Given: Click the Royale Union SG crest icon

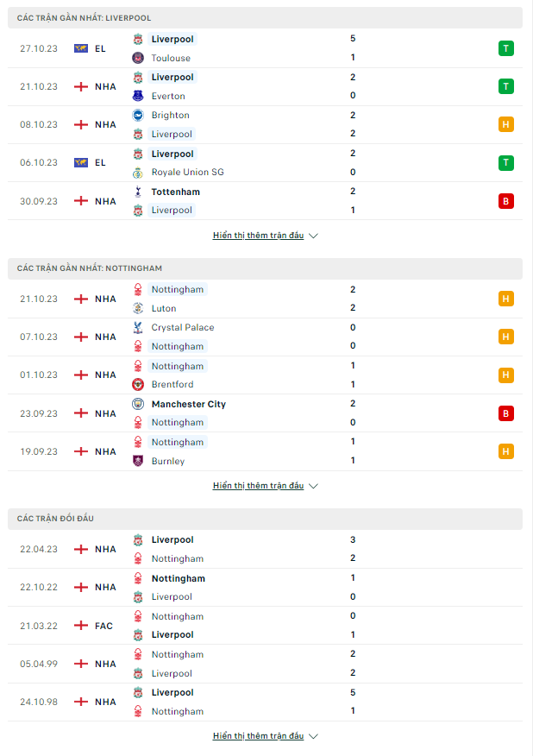Looking at the screenshot, I should 138,172.
